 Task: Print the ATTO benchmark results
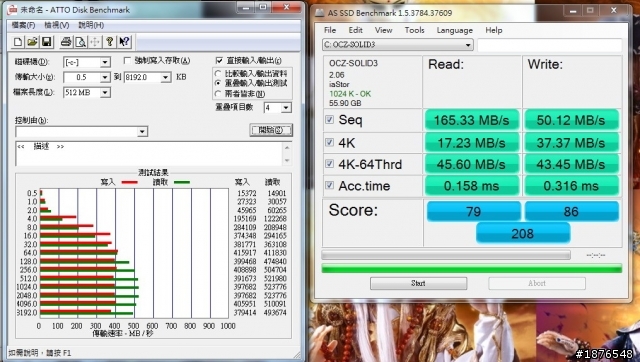click(x=66, y=42)
